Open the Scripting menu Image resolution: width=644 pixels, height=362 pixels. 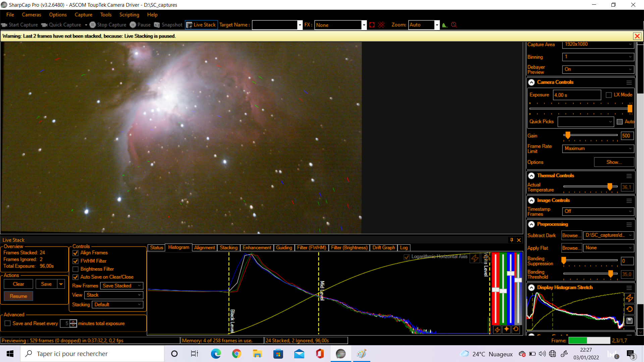[129, 15]
